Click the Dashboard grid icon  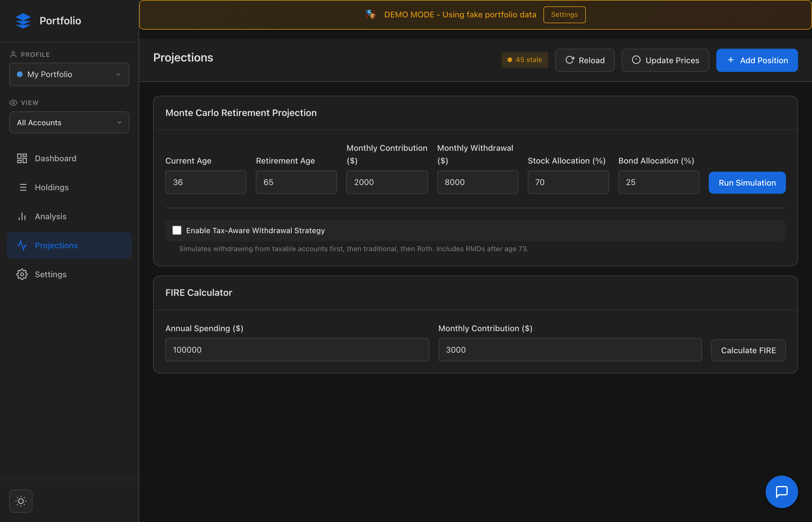coord(22,158)
